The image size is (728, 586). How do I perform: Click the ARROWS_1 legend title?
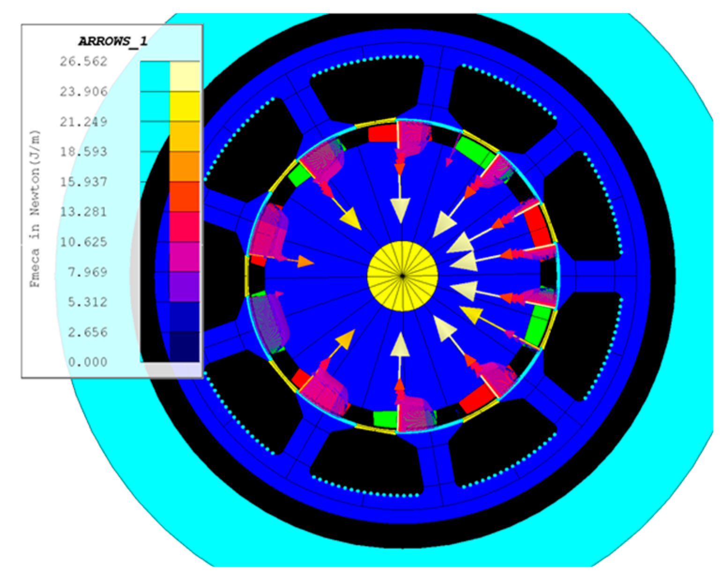[x=112, y=41]
